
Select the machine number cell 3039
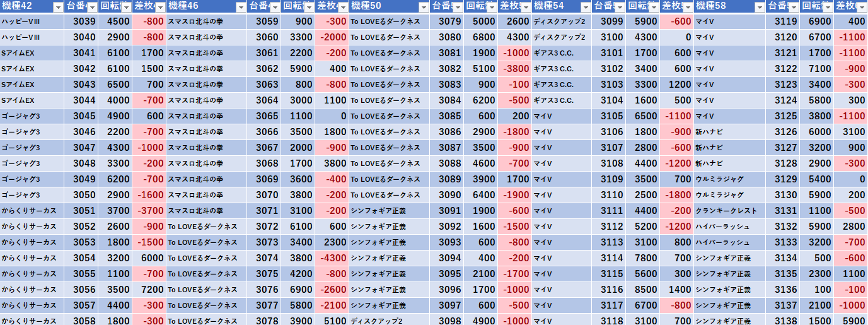click(x=81, y=21)
